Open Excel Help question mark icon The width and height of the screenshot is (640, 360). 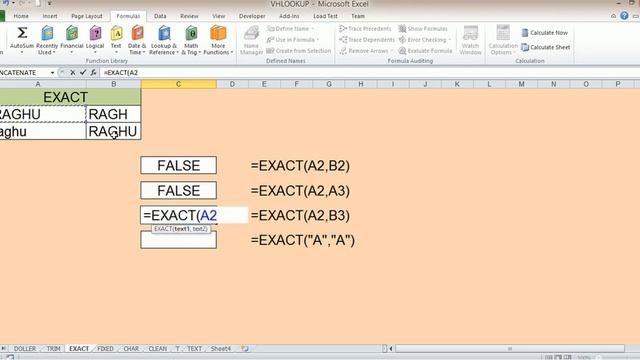click(624, 16)
